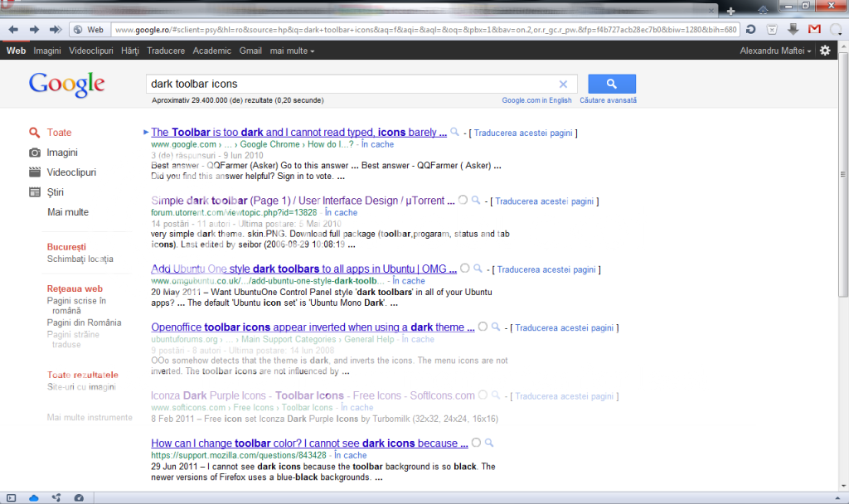Open Academic in the top bar

211,51
